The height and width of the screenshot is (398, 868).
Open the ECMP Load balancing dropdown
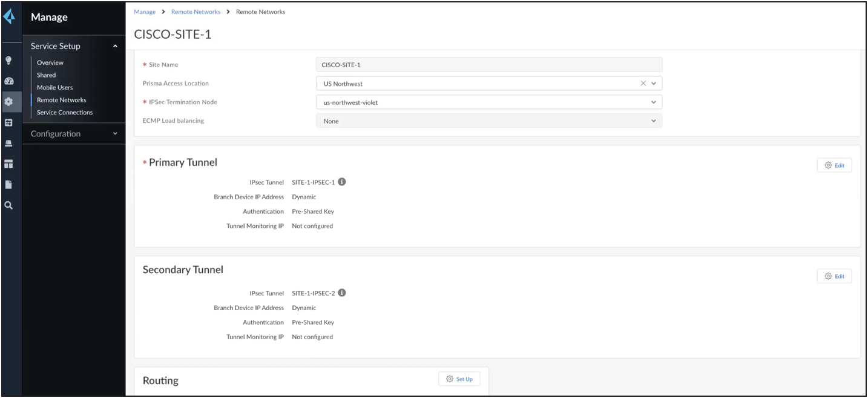point(653,121)
